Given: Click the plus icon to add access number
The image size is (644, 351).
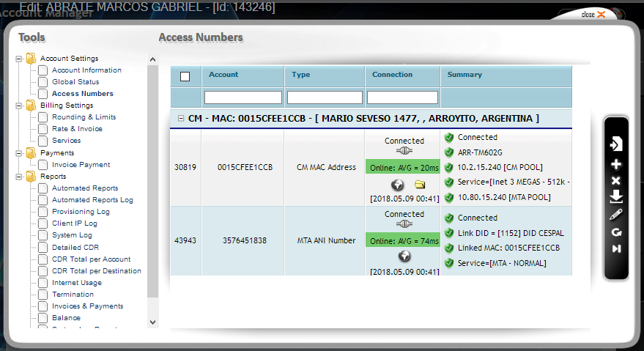Looking at the screenshot, I should click(x=616, y=164).
